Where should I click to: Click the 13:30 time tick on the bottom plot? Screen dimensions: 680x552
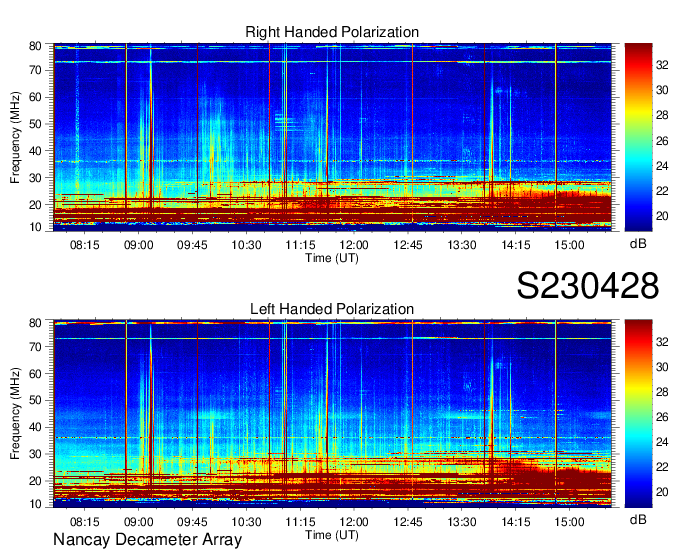[462, 522]
